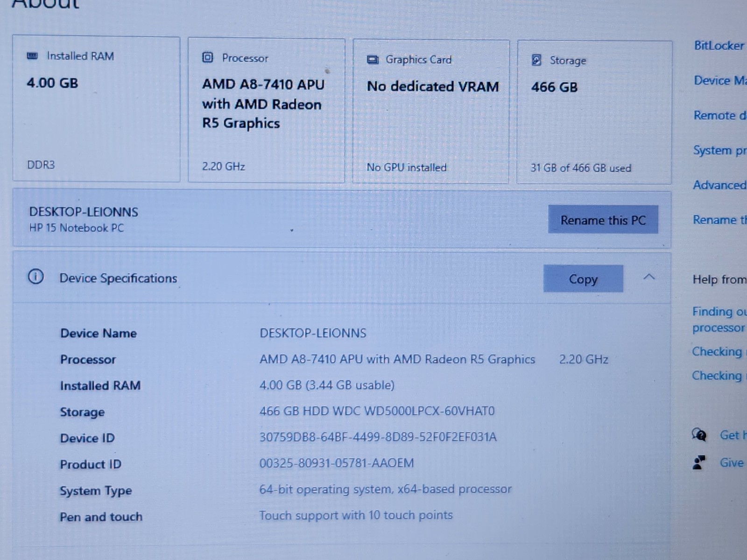
Task: Click the Device ID label
Action: click(87, 438)
